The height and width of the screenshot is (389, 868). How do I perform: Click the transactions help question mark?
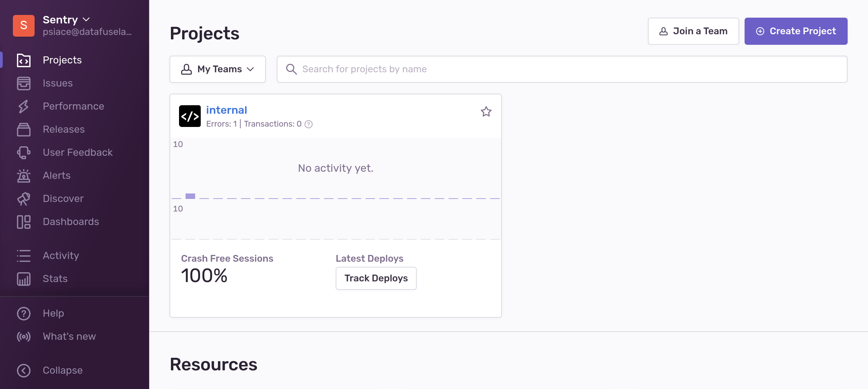pos(308,124)
